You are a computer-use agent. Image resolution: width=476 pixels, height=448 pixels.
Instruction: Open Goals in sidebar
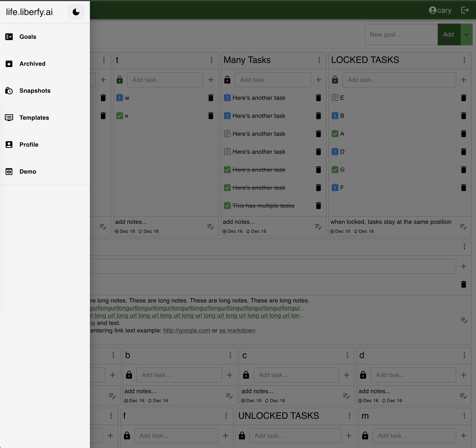point(28,37)
